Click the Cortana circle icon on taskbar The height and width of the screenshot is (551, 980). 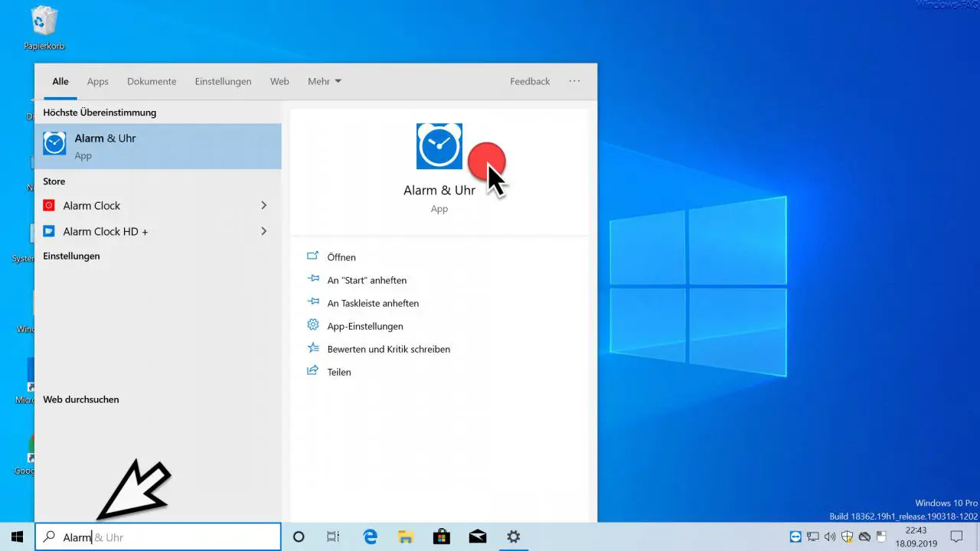pos(299,537)
